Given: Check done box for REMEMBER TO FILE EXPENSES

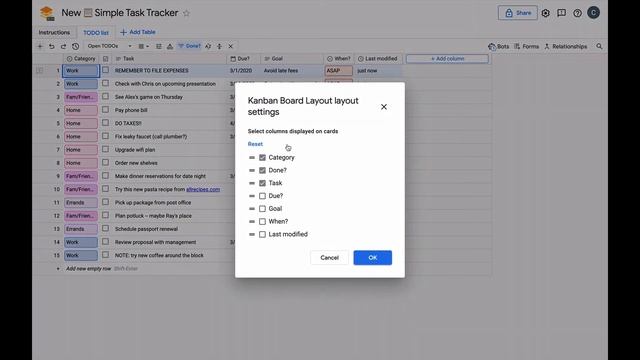Looking at the screenshot, I should point(105,70).
